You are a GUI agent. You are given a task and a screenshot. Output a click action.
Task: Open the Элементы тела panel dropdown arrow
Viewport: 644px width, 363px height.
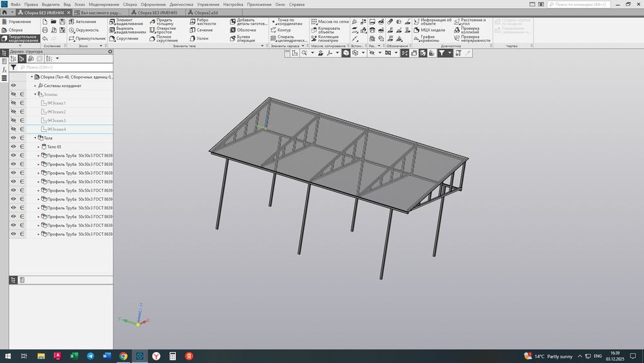tap(263, 46)
